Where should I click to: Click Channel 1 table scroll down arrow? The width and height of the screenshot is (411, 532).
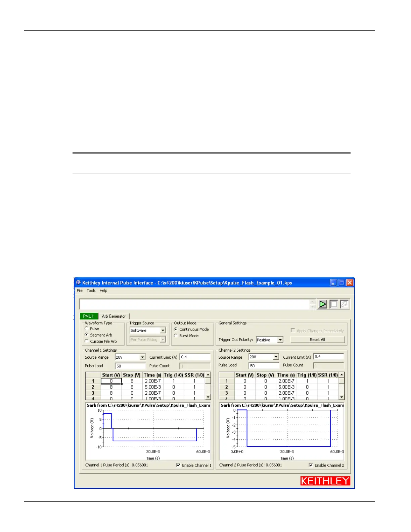coord(208,397)
